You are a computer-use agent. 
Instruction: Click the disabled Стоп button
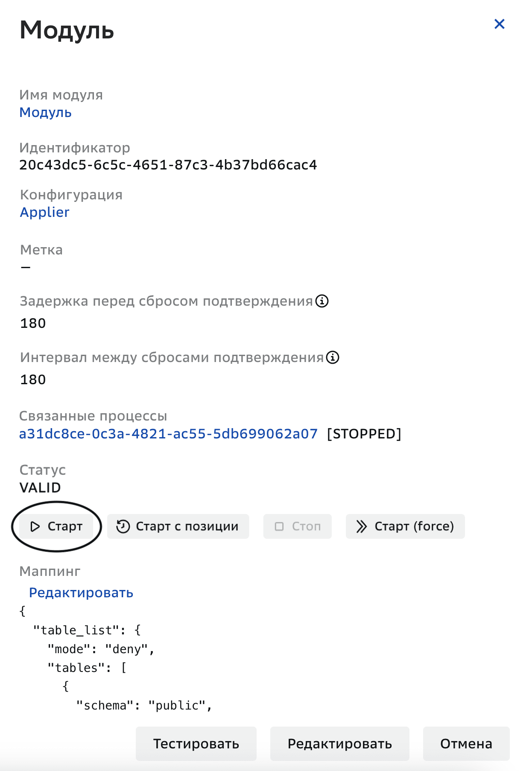pyautogui.click(x=298, y=526)
